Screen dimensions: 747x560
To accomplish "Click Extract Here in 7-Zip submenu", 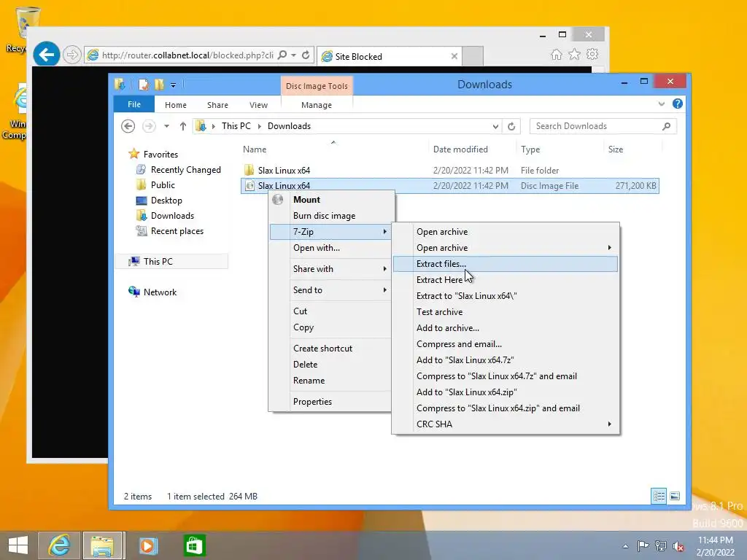I will coord(506,280).
